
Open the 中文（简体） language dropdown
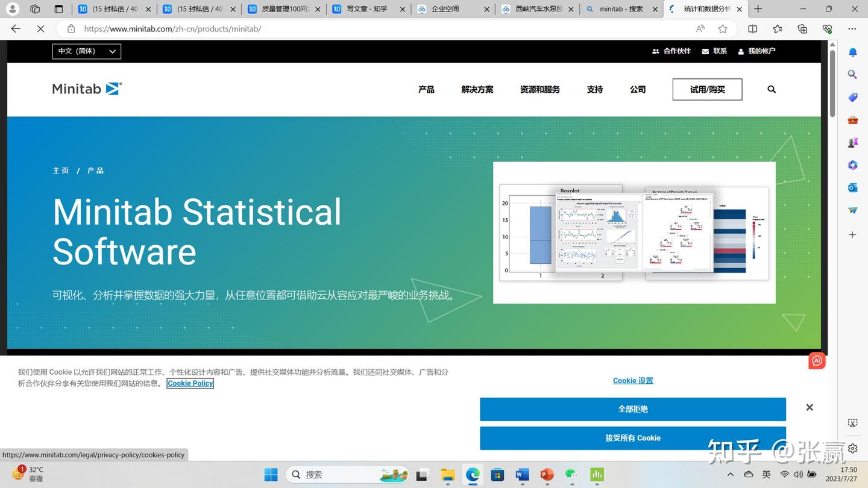[86, 51]
